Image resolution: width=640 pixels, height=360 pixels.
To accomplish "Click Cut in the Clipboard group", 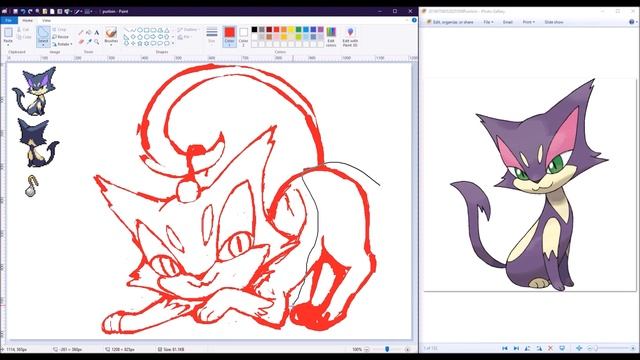I will (x=23, y=30).
